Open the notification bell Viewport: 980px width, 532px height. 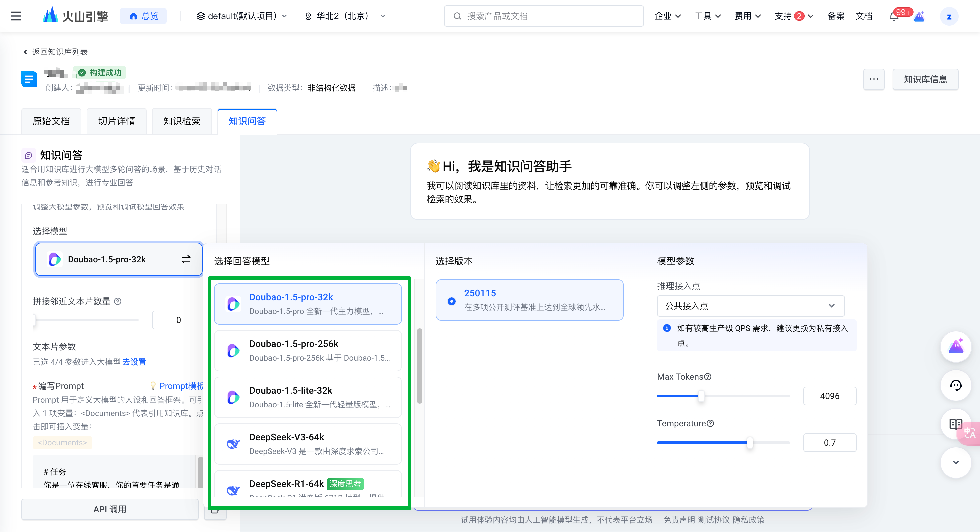point(894,17)
